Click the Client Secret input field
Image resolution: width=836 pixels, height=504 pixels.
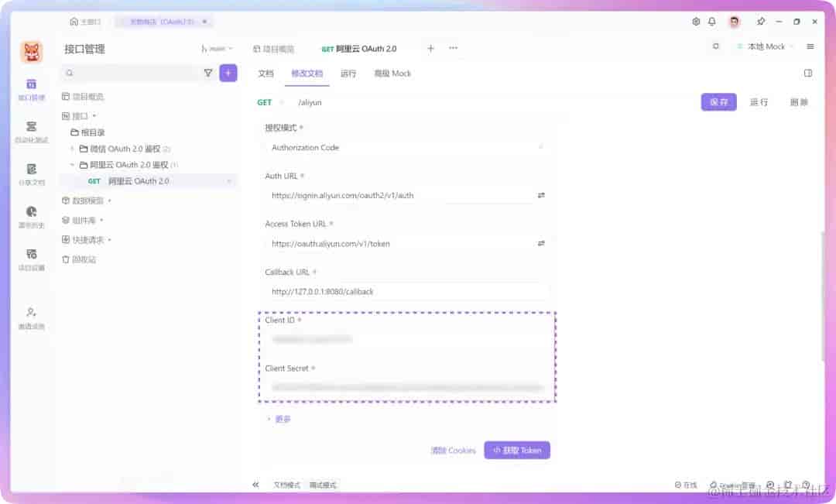pyautogui.click(x=407, y=387)
